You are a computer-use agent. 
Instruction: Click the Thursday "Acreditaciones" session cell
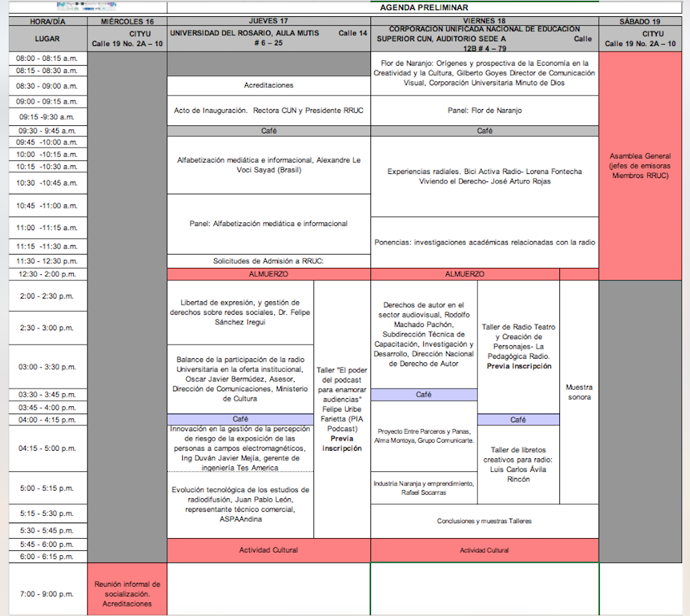point(269,85)
